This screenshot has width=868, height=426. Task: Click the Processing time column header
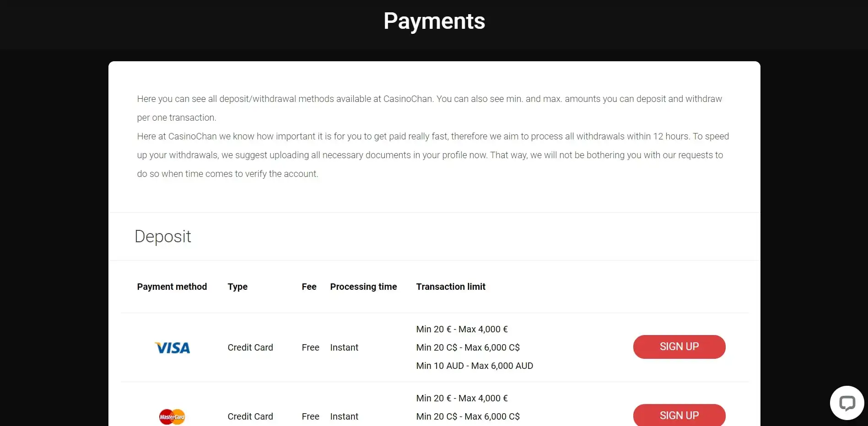click(x=363, y=287)
